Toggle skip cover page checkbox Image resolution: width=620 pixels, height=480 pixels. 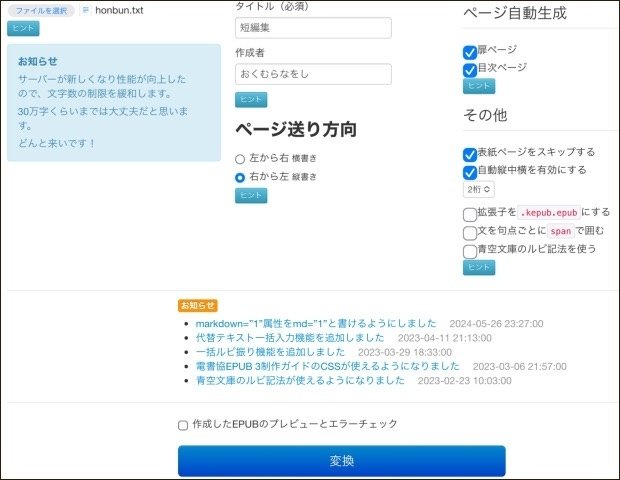point(470,155)
